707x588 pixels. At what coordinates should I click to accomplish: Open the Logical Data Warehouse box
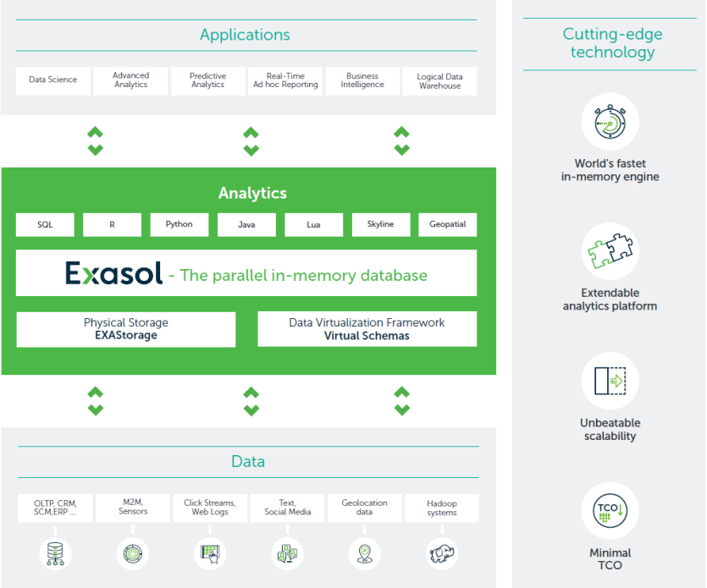(x=439, y=81)
